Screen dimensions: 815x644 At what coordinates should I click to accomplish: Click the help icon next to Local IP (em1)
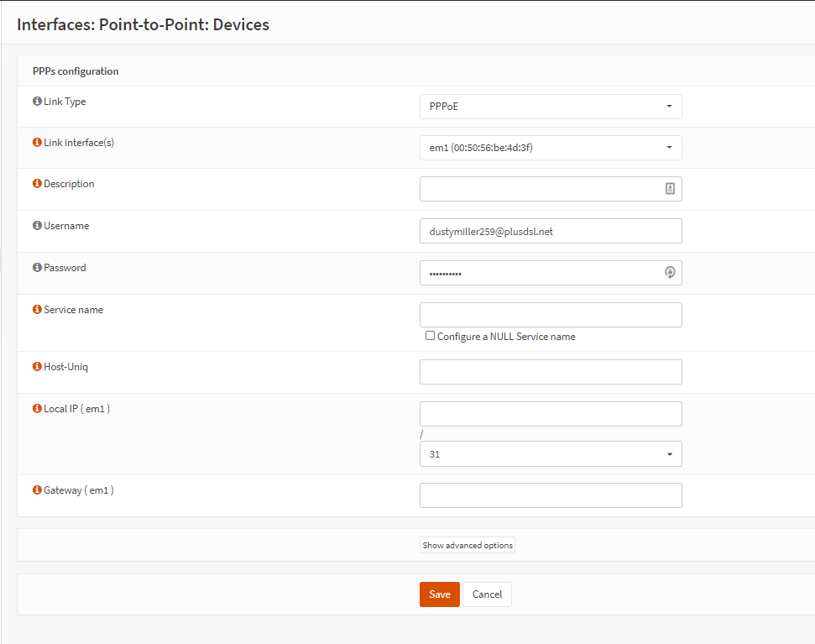[37, 409]
